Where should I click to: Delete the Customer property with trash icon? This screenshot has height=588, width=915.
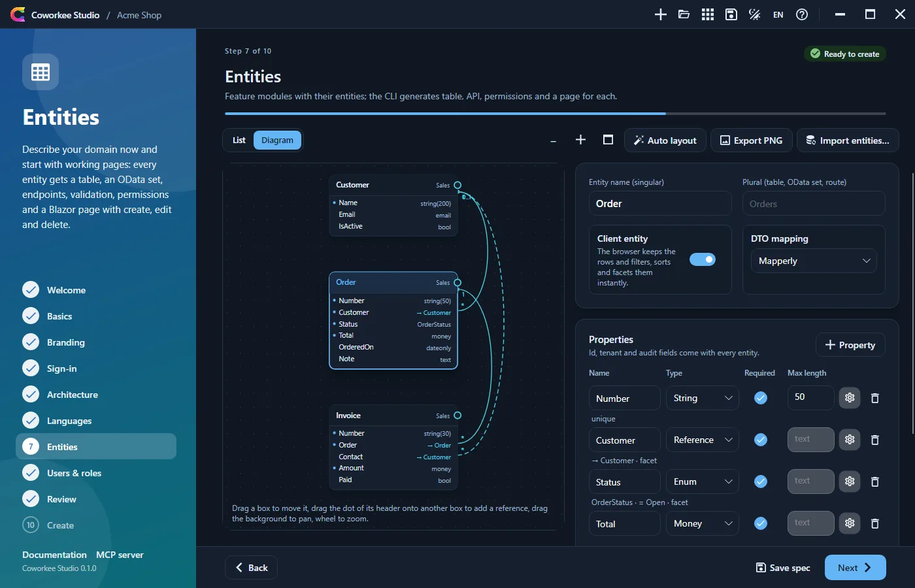pyautogui.click(x=875, y=440)
